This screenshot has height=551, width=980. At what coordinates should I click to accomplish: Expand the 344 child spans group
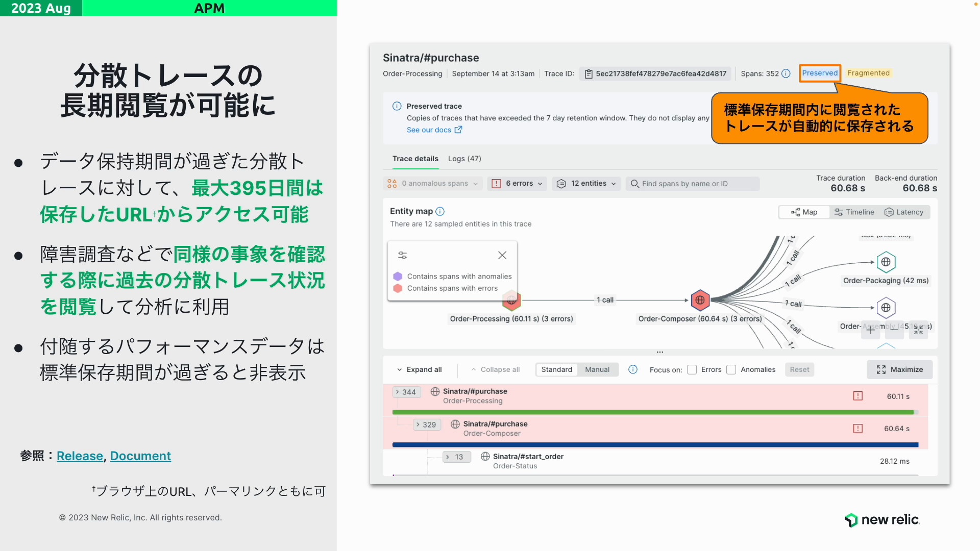coord(406,392)
